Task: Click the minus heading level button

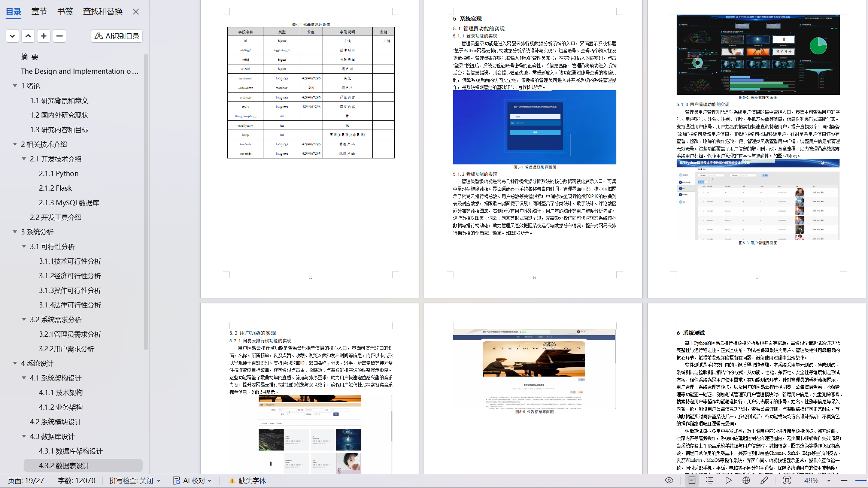Action: tap(60, 36)
